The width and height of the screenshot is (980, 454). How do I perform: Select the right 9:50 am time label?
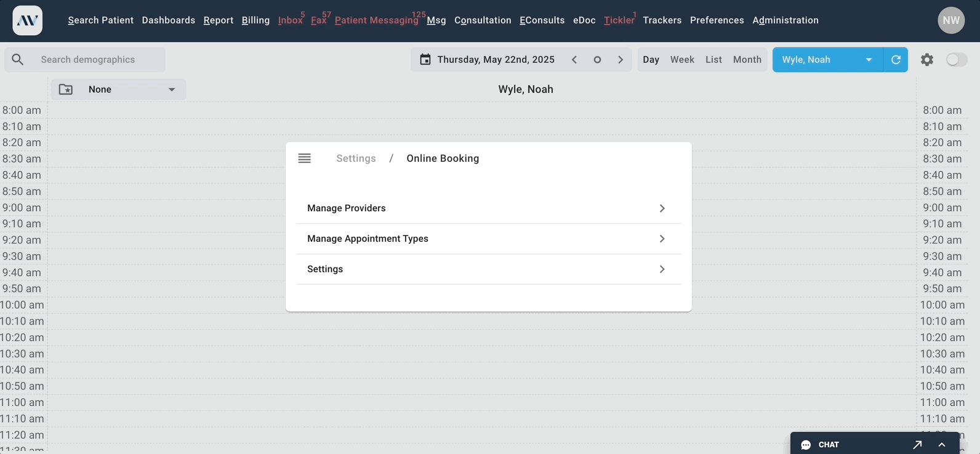942,289
